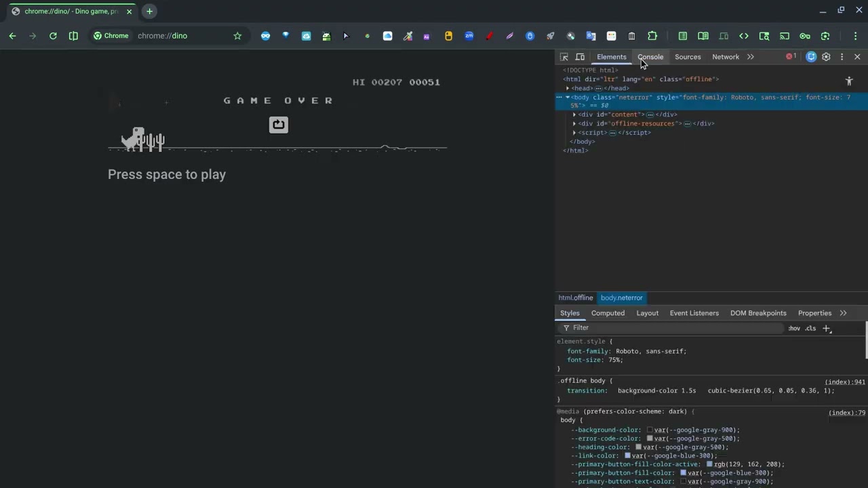Open source link (index):941
868x488 pixels.
845,382
